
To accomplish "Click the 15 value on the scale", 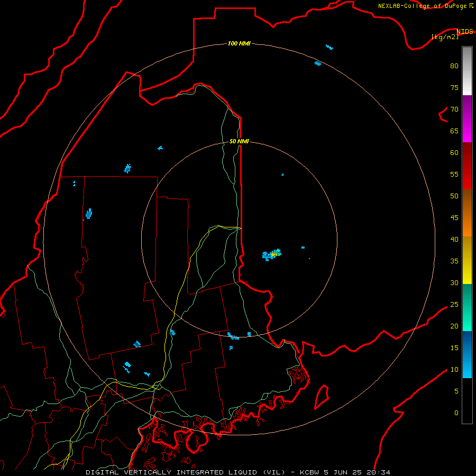I will click(x=454, y=348).
